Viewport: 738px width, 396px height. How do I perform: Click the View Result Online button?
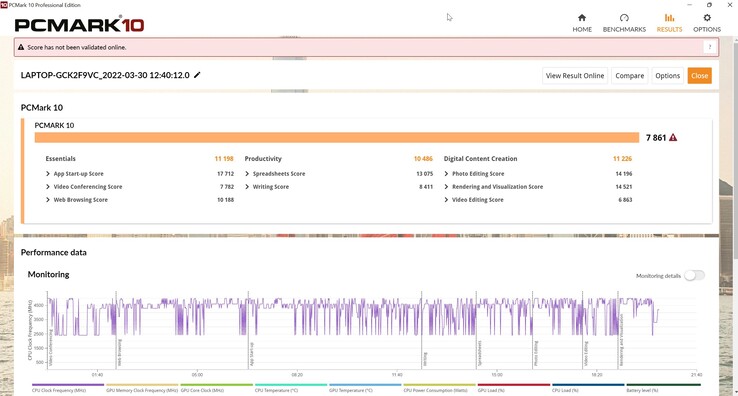[x=575, y=76]
